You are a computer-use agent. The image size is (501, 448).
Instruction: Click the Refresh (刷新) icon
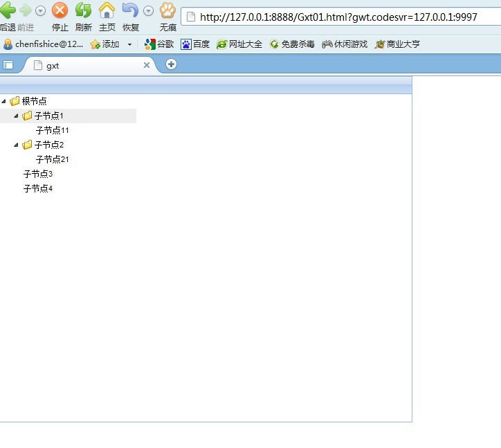point(84,10)
